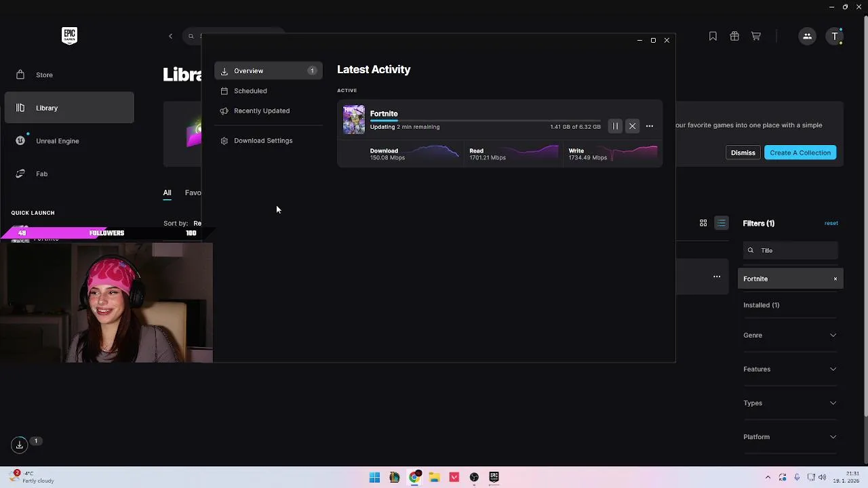This screenshot has width=868, height=488.
Task: Click the 1.41 GB of 6.32 GB text
Action: click(x=575, y=127)
